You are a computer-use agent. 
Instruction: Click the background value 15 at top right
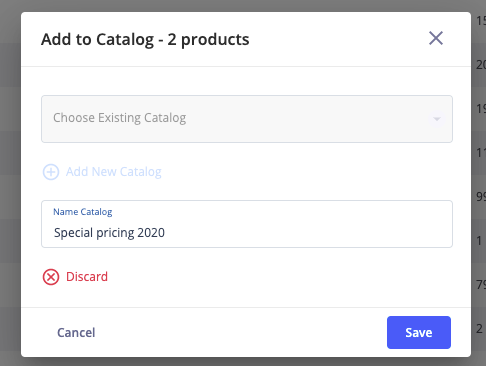481,21
